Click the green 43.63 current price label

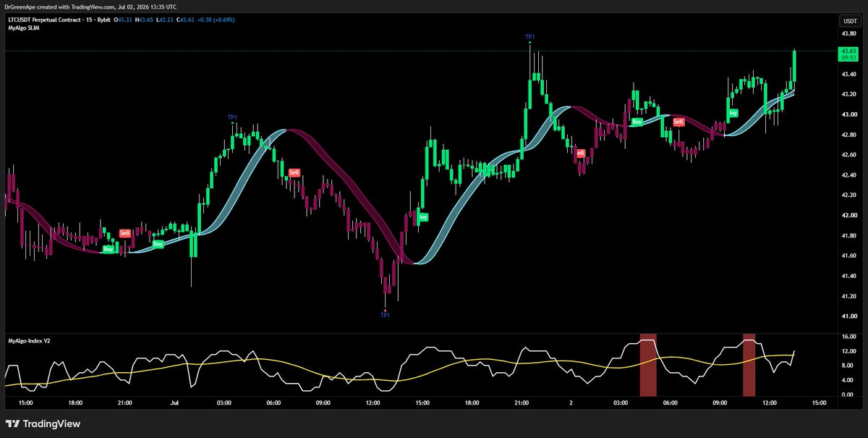847,54
